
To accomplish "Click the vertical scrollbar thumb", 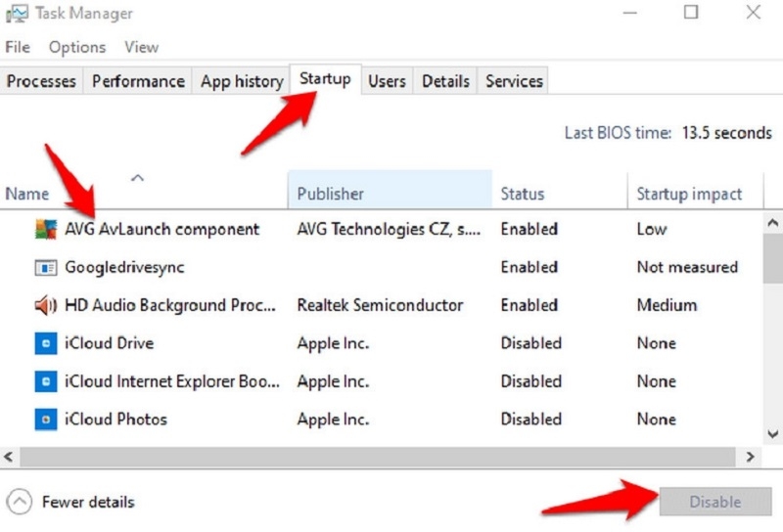I will pos(773,258).
